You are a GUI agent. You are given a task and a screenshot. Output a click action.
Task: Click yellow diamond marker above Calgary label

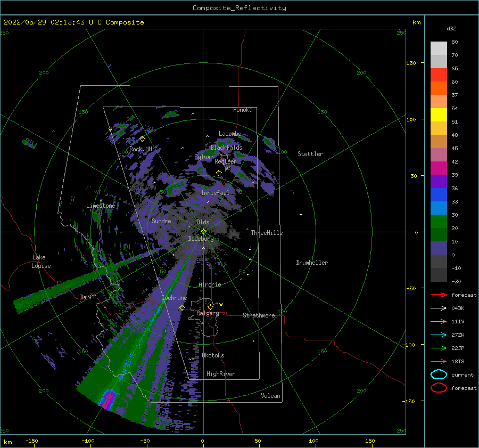point(210,307)
